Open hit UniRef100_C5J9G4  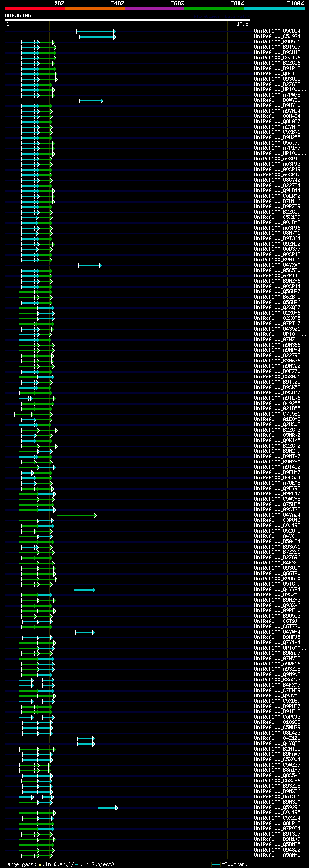click(277, 37)
